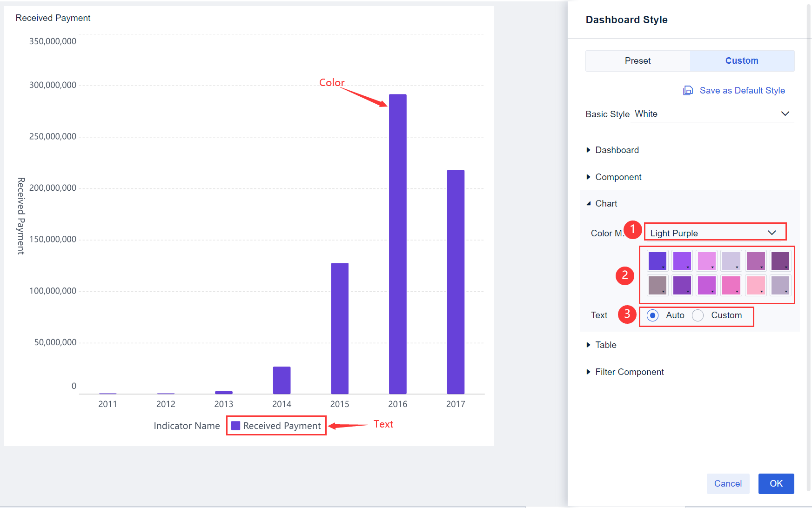Viewport: 812px width, 508px height.
Task: Enable Custom radio under Text setting
Action: (x=698, y=315)
